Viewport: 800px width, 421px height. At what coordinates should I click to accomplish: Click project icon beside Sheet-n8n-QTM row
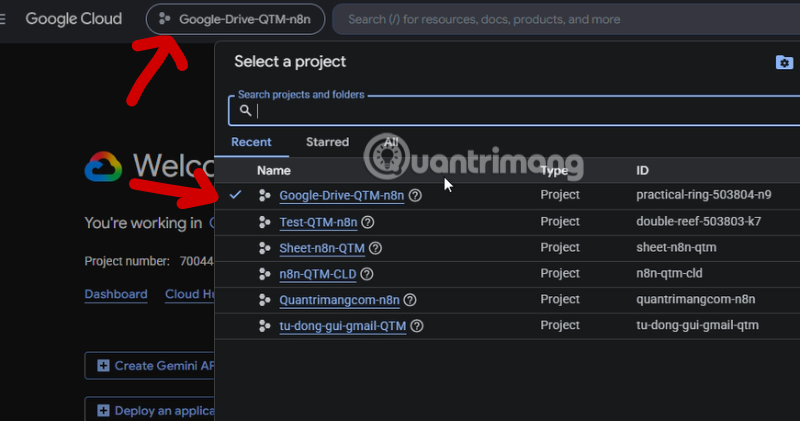(264, 248)
